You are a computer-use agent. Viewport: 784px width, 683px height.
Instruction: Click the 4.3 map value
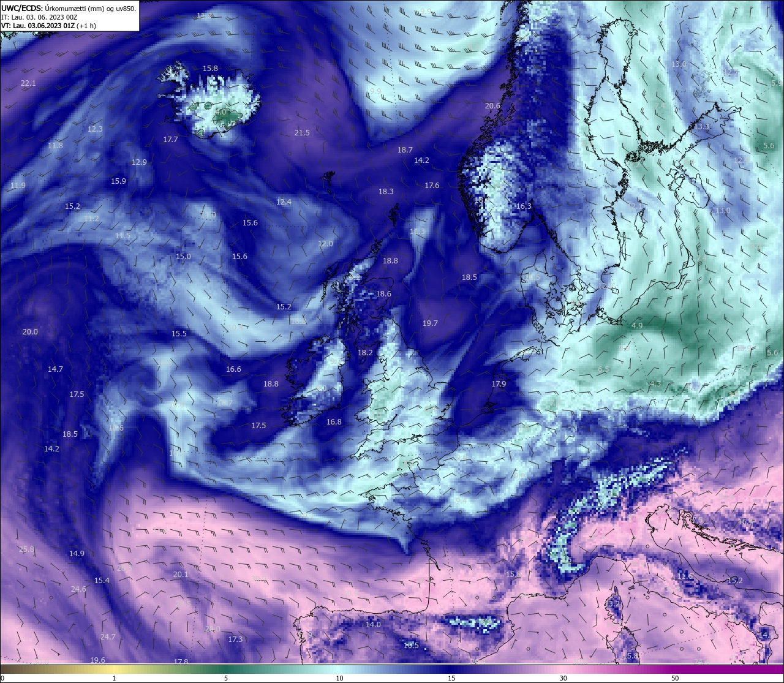655,383
